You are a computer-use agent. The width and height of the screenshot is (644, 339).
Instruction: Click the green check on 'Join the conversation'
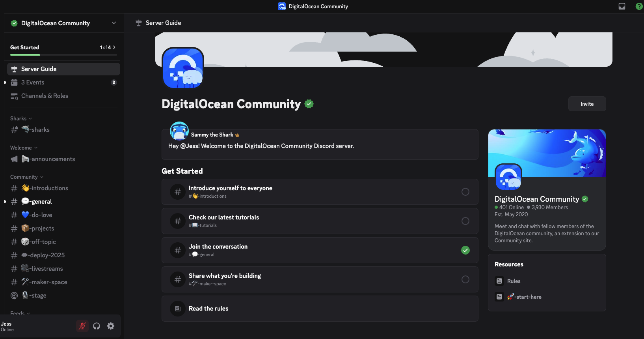(465, 250)
